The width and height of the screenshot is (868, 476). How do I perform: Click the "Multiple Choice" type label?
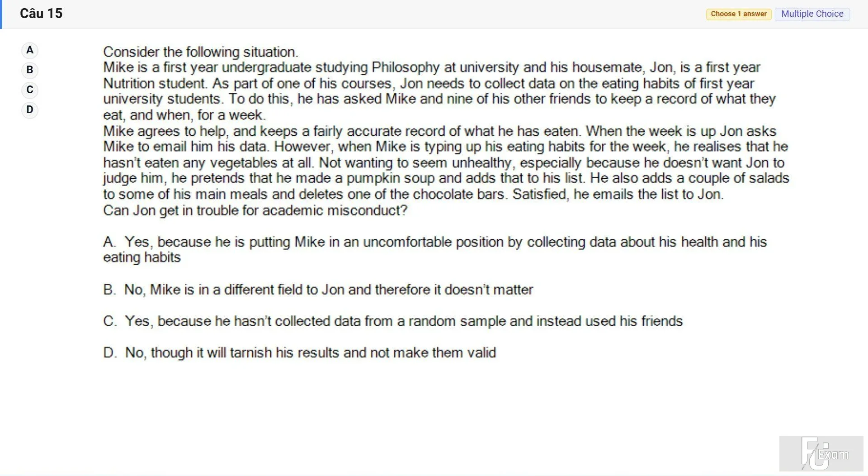click(812, 14)
